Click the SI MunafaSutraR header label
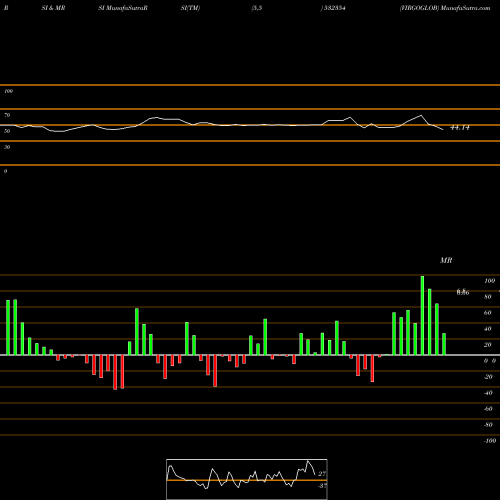 tap(123, 8)
